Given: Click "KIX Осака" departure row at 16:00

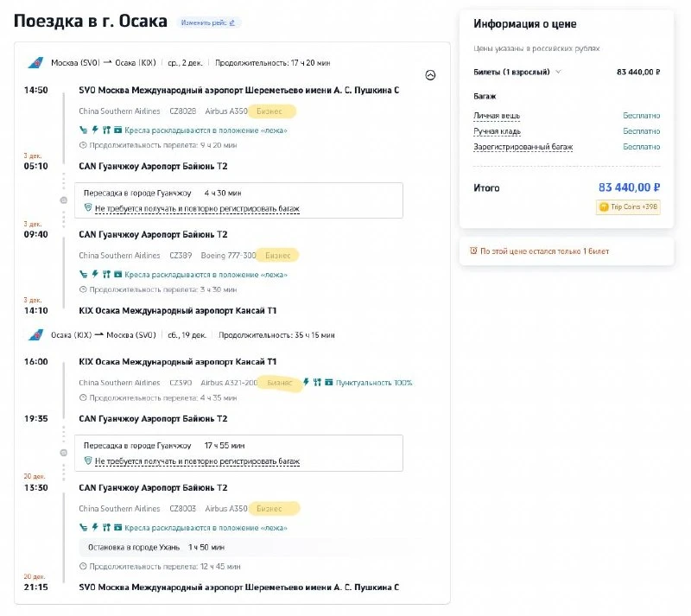Looking at the screenshot, I should [x=150, y=362].
